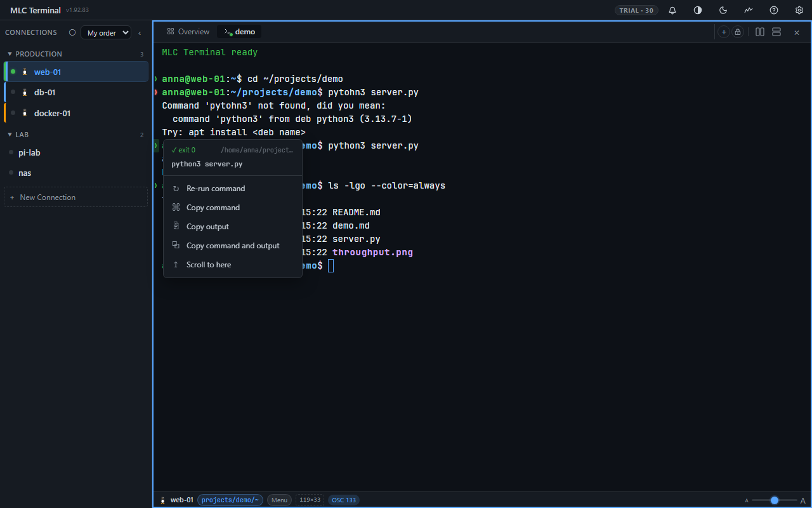
Task: Click the 119×33 terminal size indicator
Action: pos(310,500)
